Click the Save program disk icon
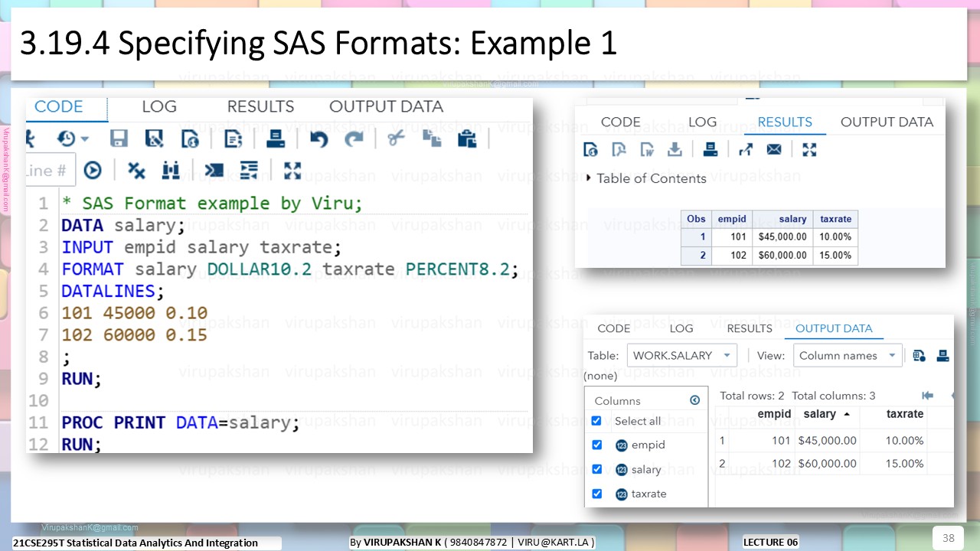The width and height of the screenshot is (980, 551). pos(119,139)
